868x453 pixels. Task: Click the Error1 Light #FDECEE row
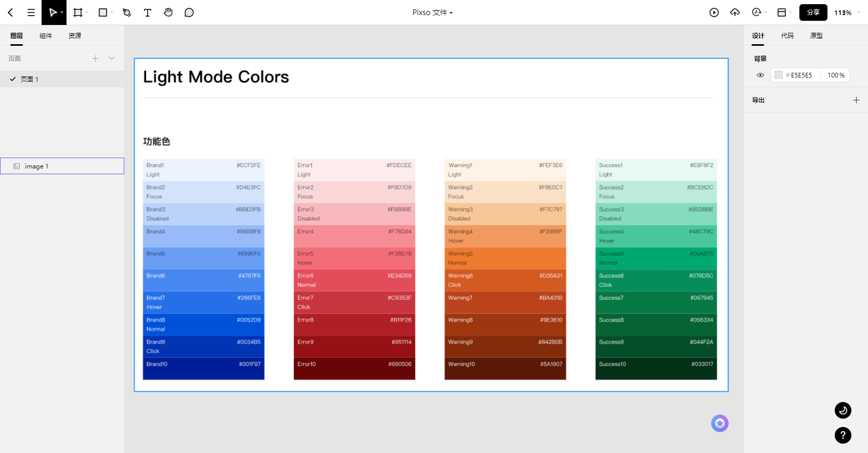[354, 170]
